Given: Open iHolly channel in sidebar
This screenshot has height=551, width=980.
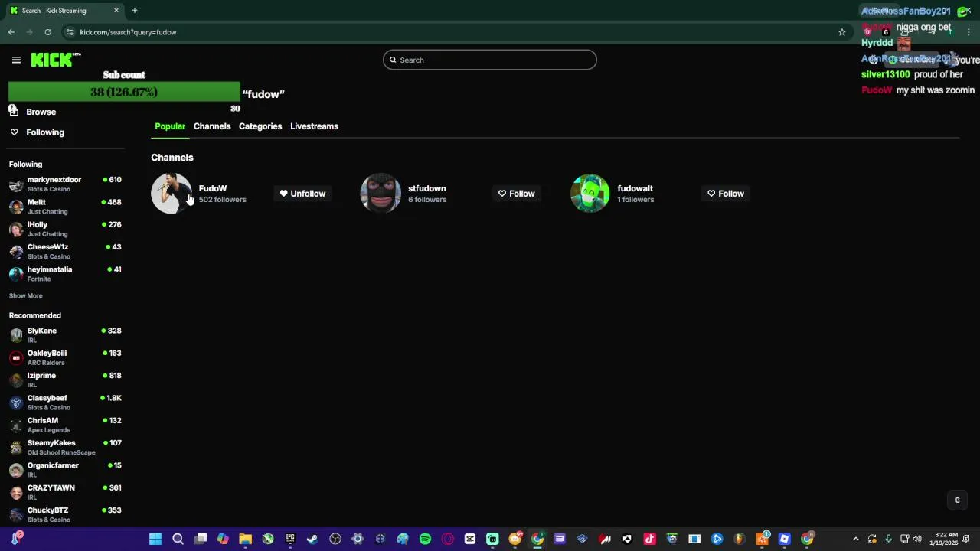Looking at the screenshot, I should pyautogui.click(x=65, y=229).
